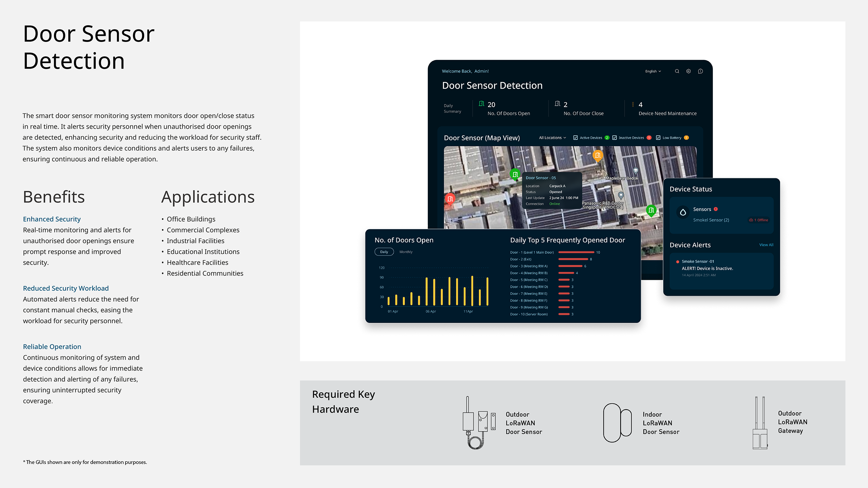Screen dimensions: 868x488
Task: Click the orange door marker on map
Action: pos(598,155)
